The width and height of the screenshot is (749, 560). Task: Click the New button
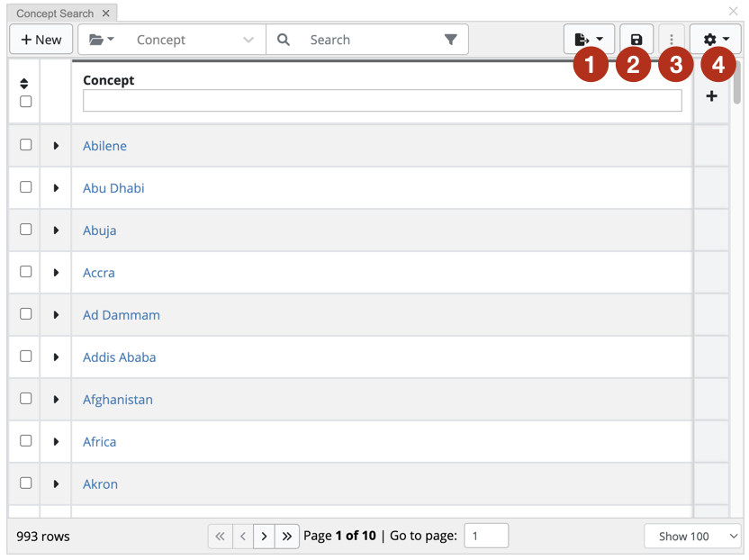[41, 40]
